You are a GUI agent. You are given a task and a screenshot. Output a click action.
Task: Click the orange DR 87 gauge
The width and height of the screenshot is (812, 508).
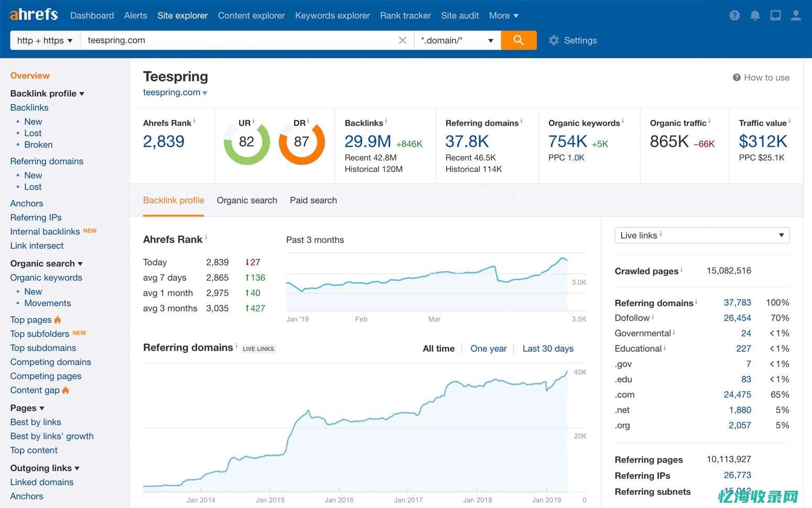click(301, 142)
